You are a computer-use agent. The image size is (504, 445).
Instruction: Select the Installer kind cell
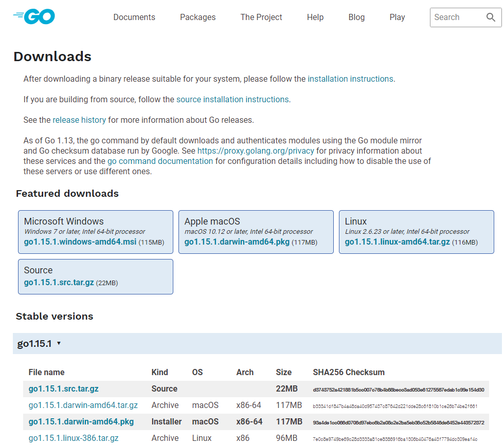pyautogui.click(x=167, y=421)
